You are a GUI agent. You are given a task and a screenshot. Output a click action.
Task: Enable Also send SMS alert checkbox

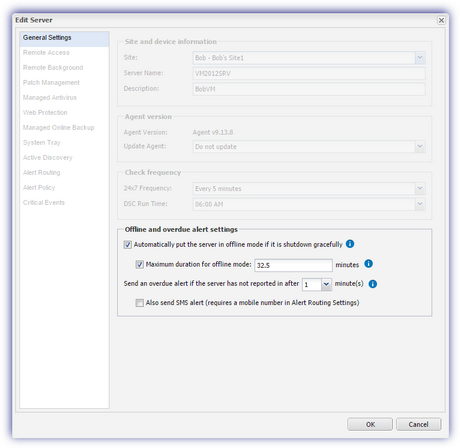tap(140, 303)
